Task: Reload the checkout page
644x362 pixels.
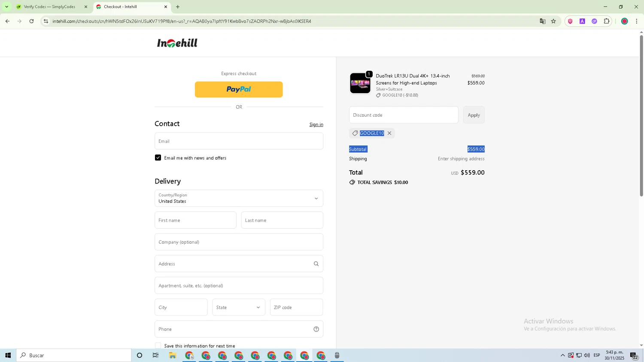Action: click(x=31, y=21)
